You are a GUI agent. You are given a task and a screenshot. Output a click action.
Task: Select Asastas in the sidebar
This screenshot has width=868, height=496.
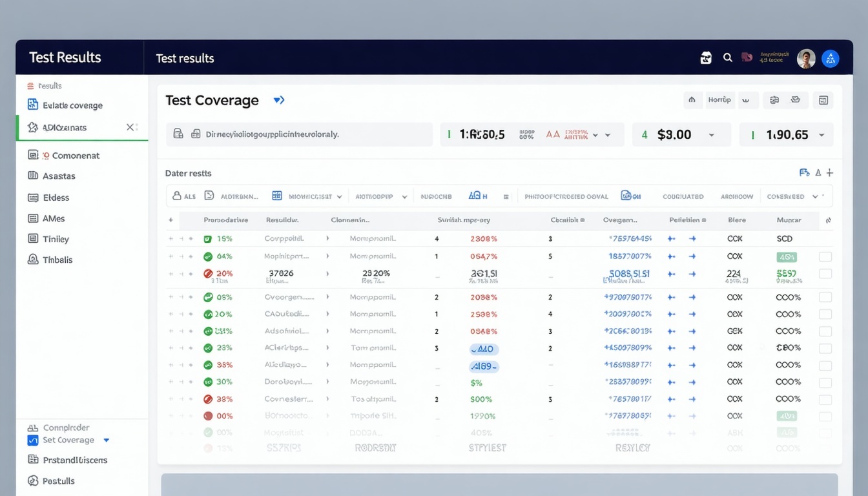coord(59,176)
